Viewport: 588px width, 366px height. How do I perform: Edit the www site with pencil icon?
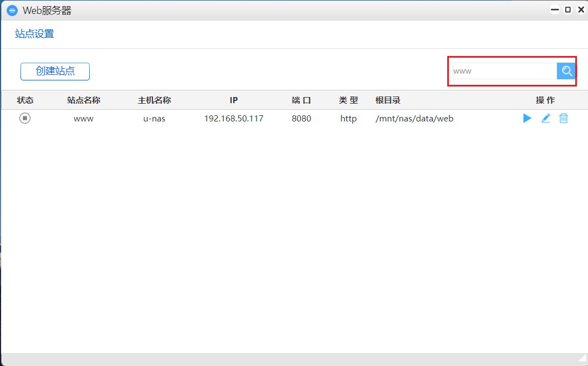(x=545, y=118)
